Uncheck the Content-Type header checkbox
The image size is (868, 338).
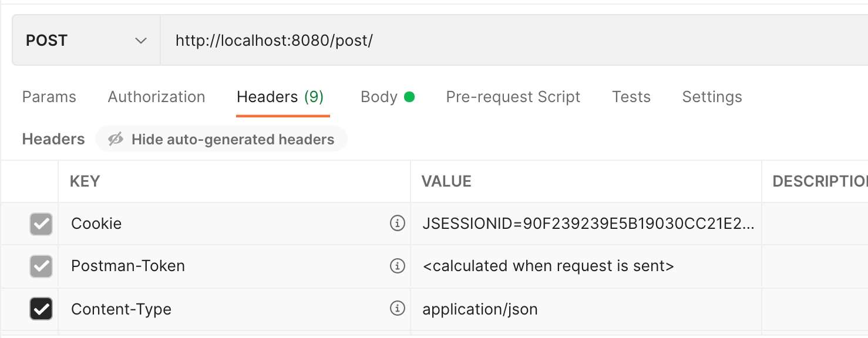point(41,309)
